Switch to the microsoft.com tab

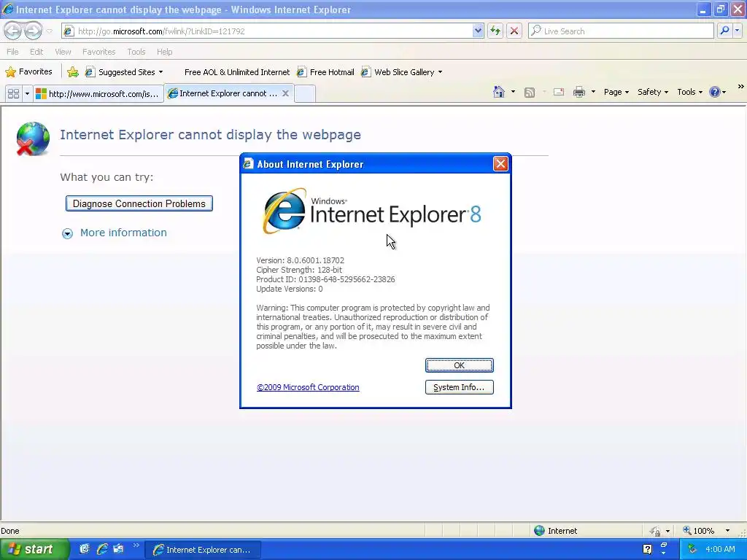tap(98, 93)
